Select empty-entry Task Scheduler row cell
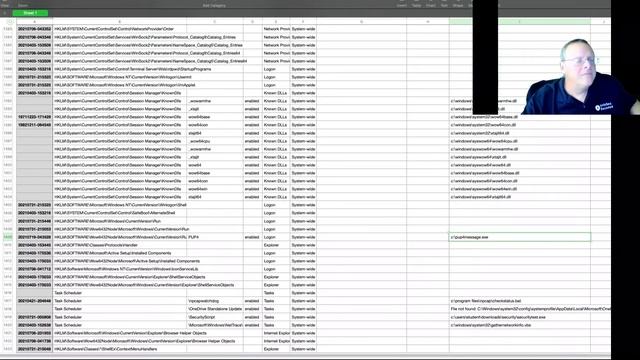640x360 pixels. click(120, 293)
